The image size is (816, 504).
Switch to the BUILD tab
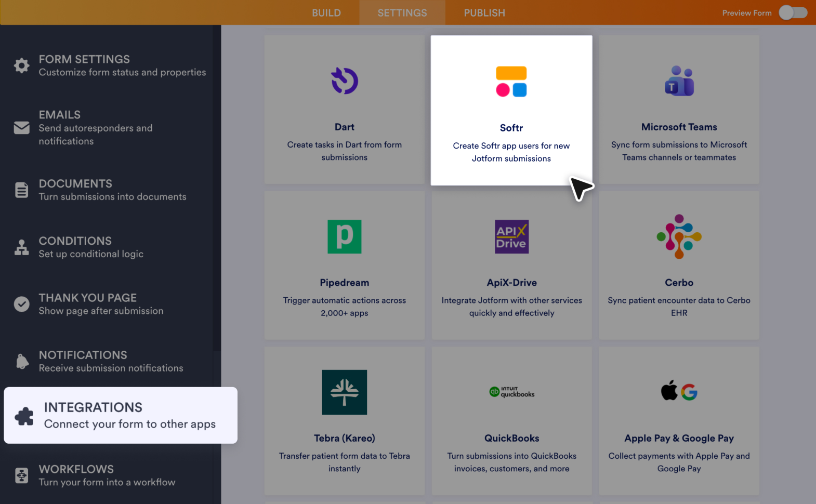326,12
